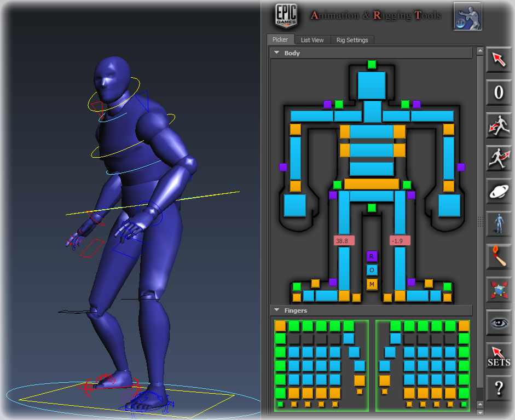Click the purple control beside the right arm
The image size is (515, 420).
(461, 167)
